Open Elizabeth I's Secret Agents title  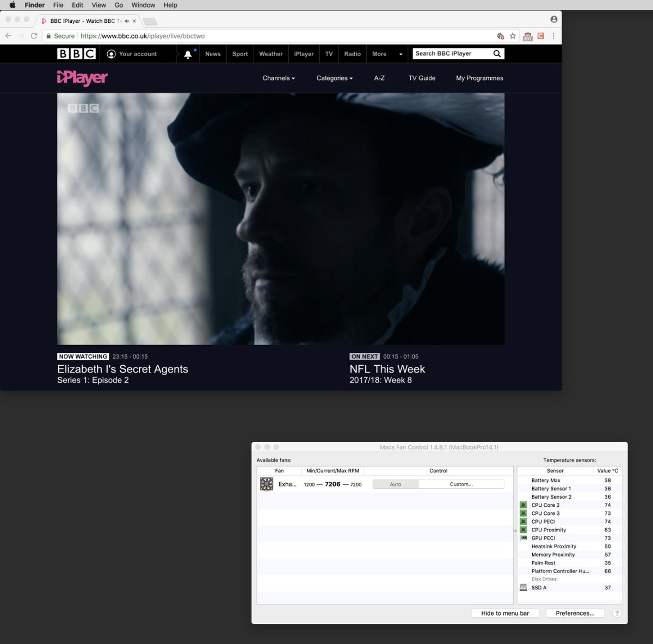coord(122,369)
